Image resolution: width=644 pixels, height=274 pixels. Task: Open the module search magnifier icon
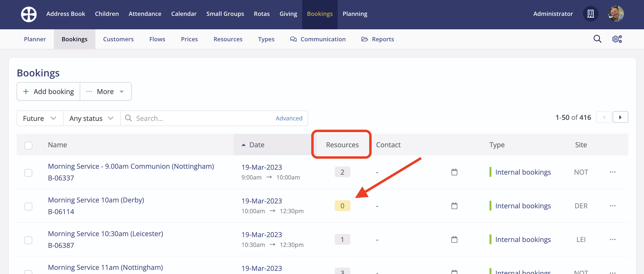597,39
